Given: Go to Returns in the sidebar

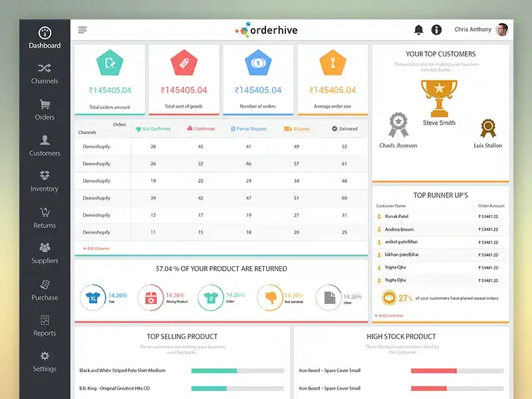Looking at the screenshot, I should pos(45,218).
